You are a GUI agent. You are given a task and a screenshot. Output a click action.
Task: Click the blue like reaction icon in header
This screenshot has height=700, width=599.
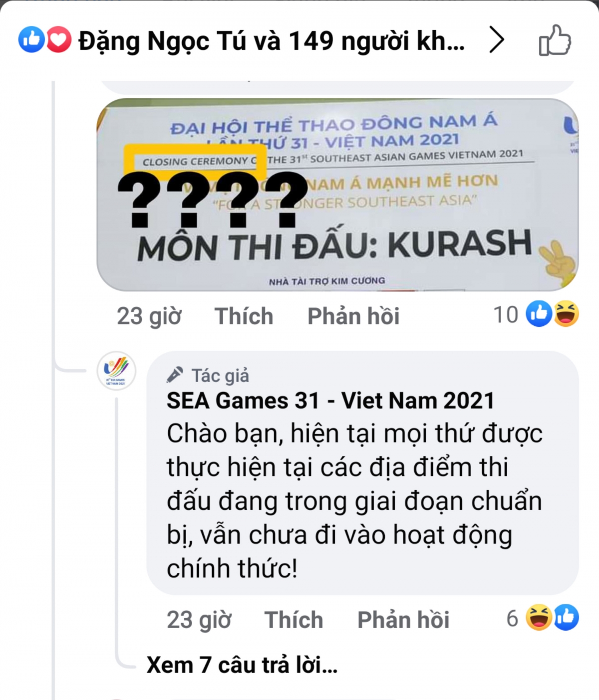[x=31, y=40]
